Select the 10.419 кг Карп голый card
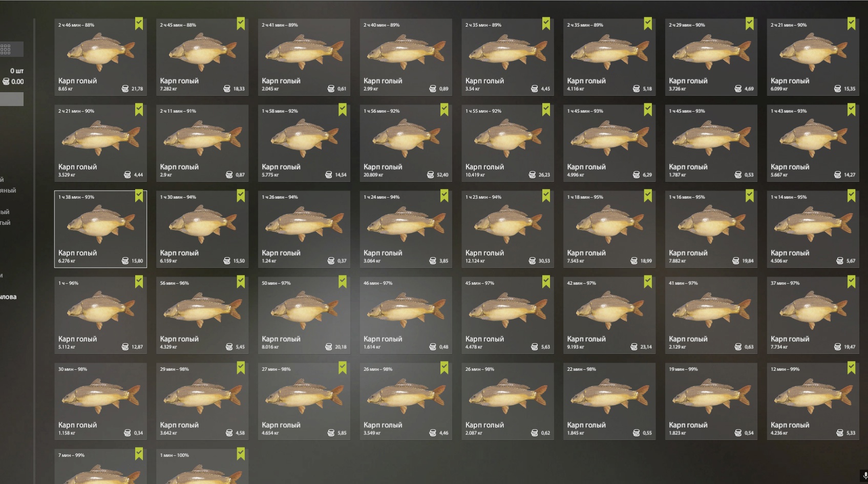The height and width of the screenshot is (484, 868). [x=507, y=143]
